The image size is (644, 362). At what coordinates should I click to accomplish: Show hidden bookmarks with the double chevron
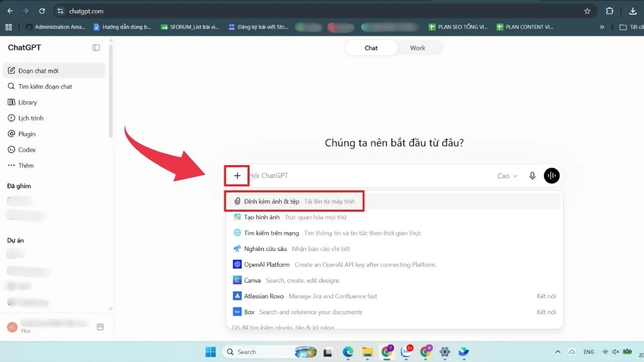602,27
